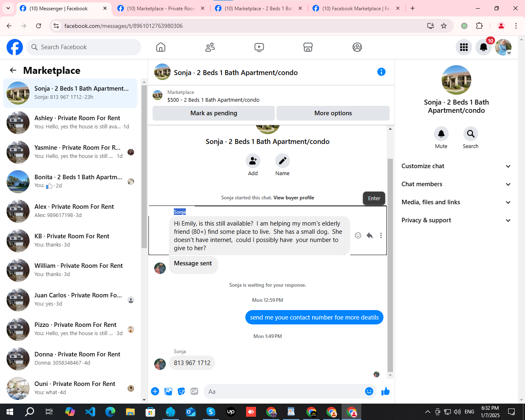Open conversation information icon
The image size is (525, 420).
point(381,72)
